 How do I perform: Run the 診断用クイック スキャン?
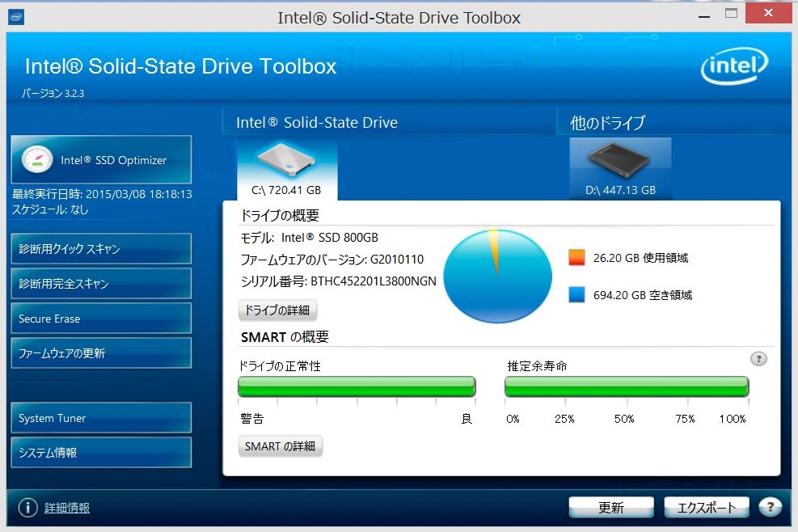pyautogui.click(x=101, y=249)
